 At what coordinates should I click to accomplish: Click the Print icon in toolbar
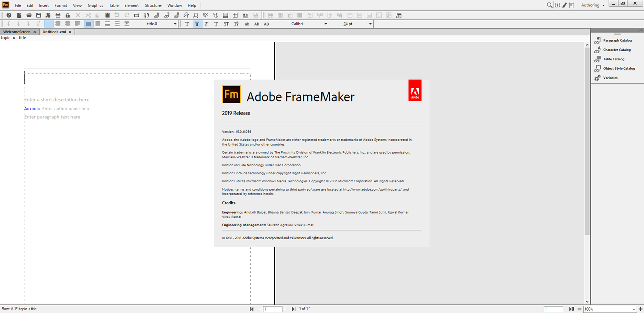pyautogui.click(x=58, y=15)
